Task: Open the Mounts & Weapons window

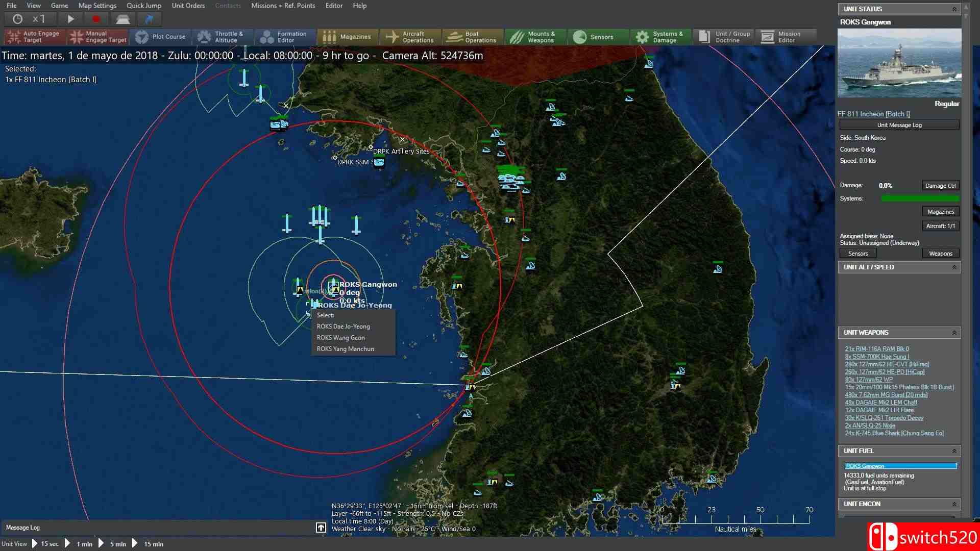Action: pos(534,36)
